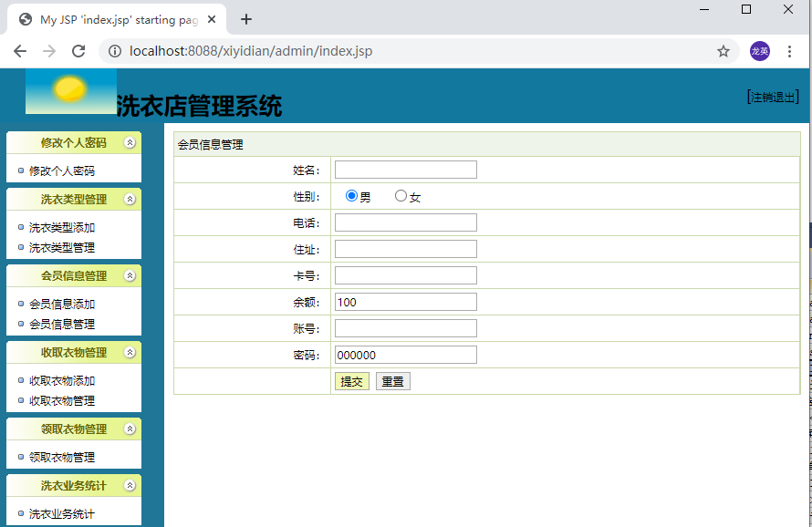Bookmark this page with star icon
The image size is (812, 527).
[724, 51]
